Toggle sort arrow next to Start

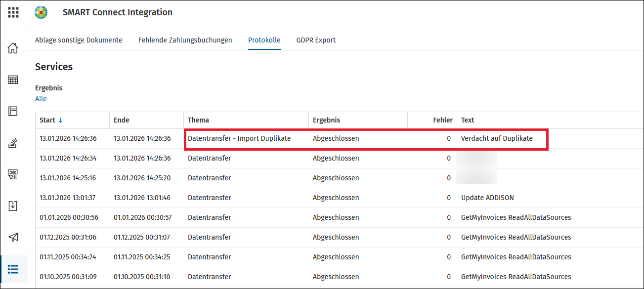(61, 120)
